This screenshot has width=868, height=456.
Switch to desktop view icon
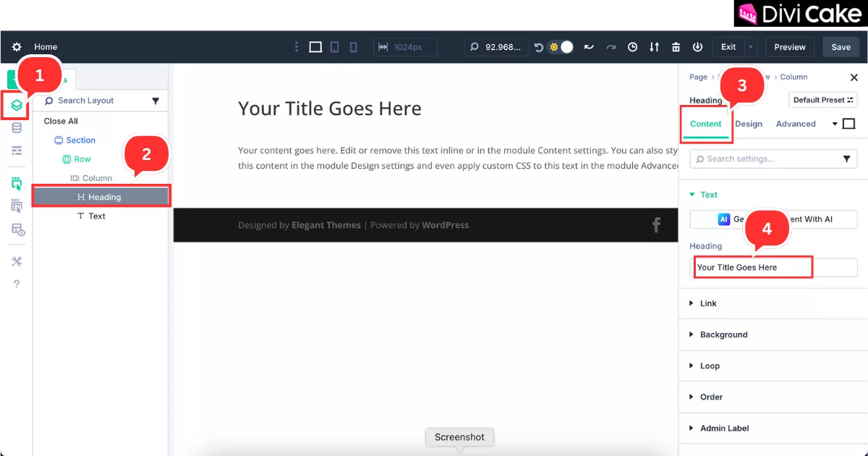(315, 47)
